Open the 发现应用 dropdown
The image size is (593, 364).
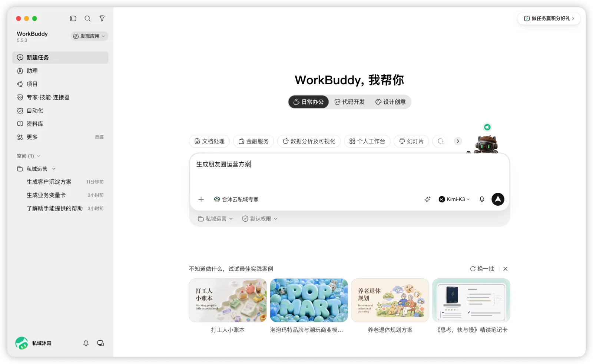click(89, 36)
